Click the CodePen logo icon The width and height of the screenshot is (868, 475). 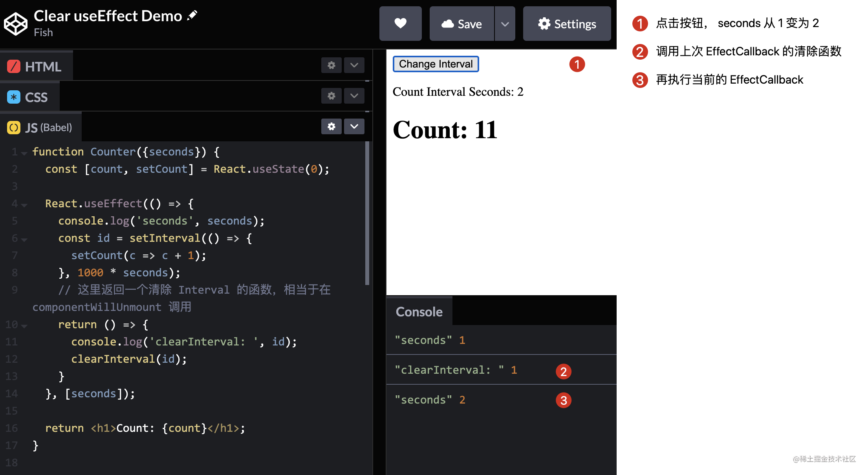15,24
